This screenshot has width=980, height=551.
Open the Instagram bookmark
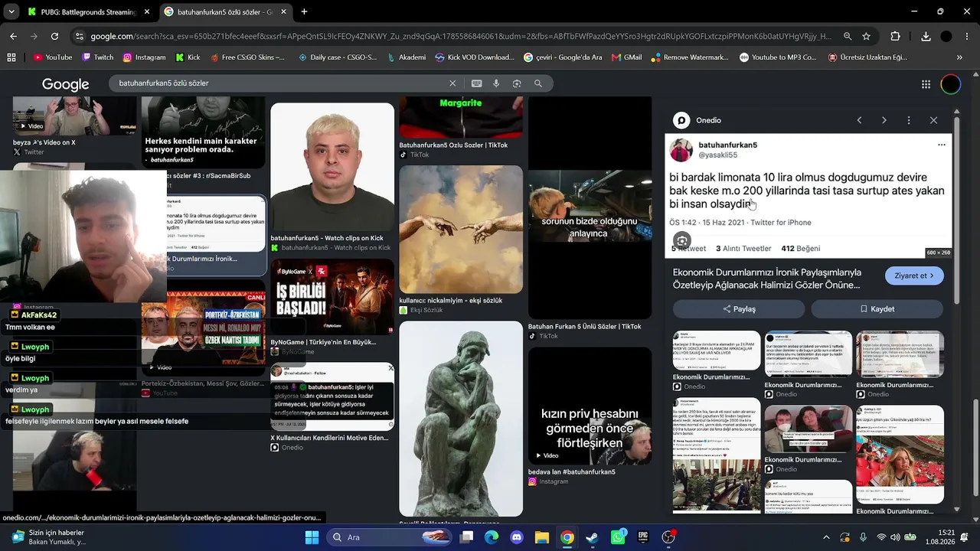[144, 57]
